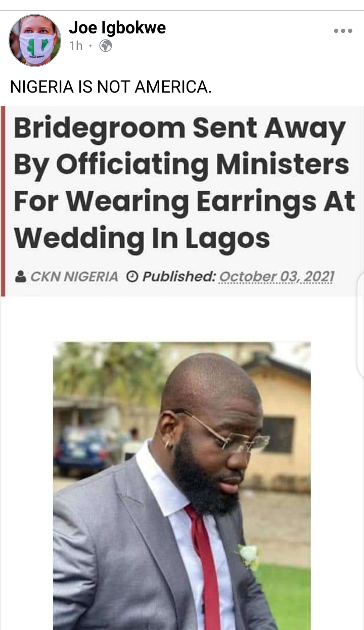Open the three-dot post options menu
This screenshot has height=630, width=364.
[343, 31]
